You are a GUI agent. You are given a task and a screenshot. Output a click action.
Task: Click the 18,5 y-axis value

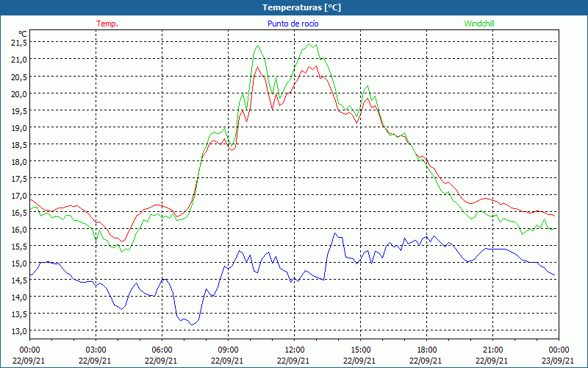19,144
